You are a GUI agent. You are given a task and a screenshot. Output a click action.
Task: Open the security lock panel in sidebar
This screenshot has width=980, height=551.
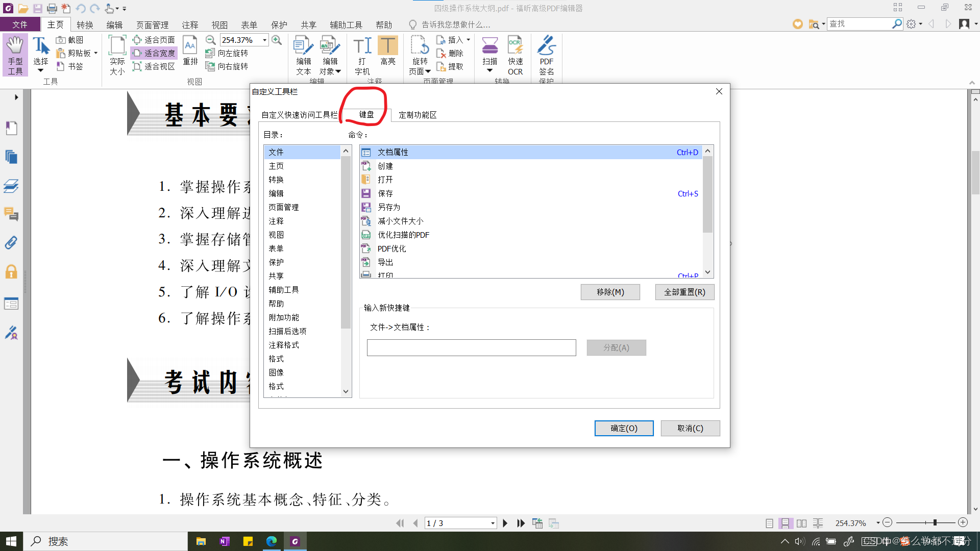click(x=11, y=272)
